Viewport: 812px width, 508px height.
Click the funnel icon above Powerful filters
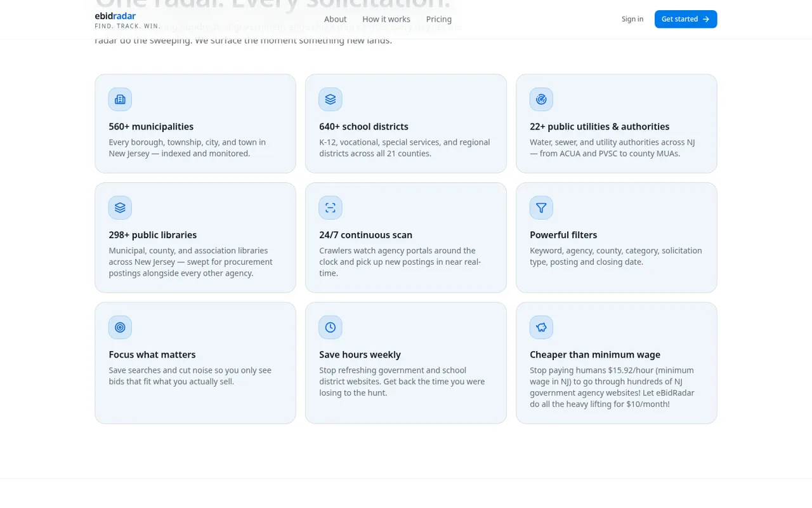click(x=541, y=208)
